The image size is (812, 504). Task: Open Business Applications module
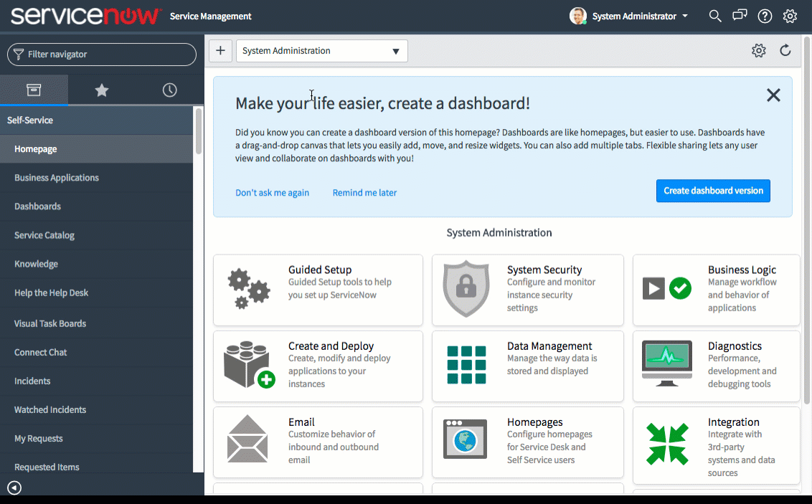pos(96,178)
